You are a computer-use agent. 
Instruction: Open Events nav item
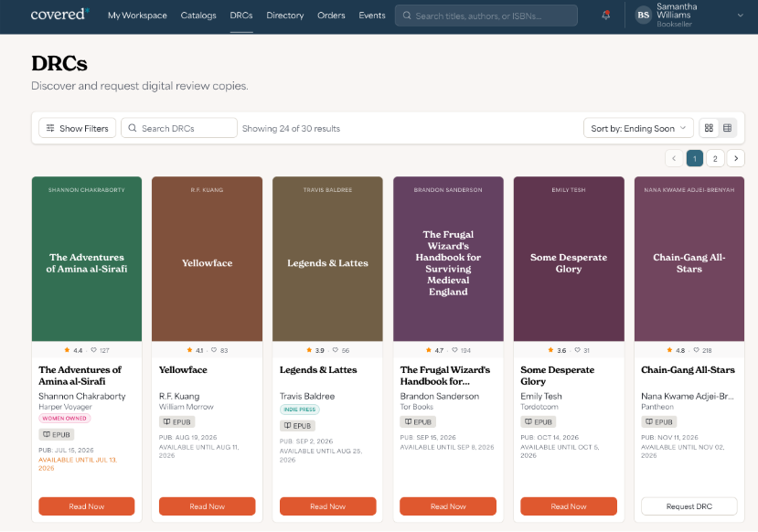(x=372, y=16)
